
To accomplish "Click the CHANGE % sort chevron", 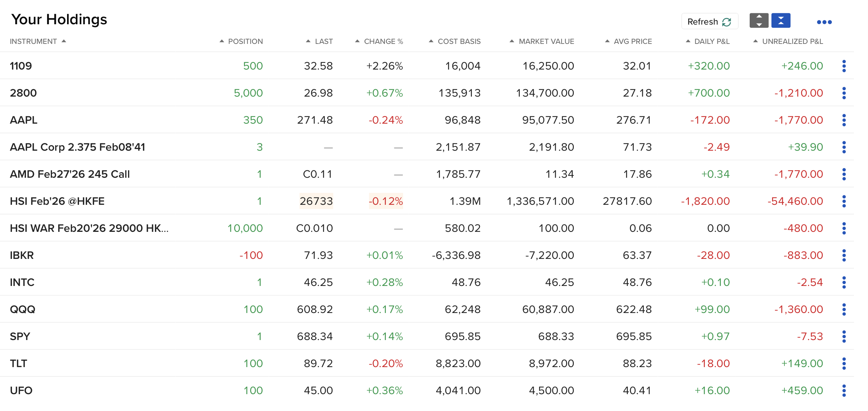I will pos(357,41).
